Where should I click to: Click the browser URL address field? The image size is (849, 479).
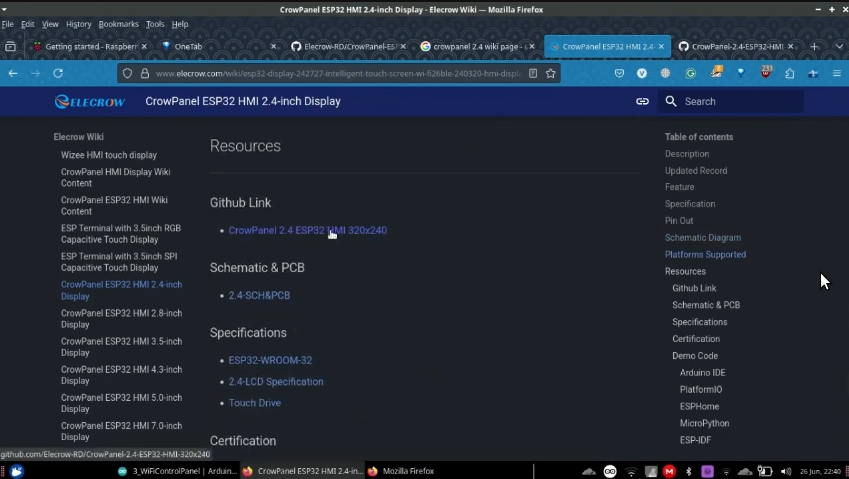click(x=338, y=73)
